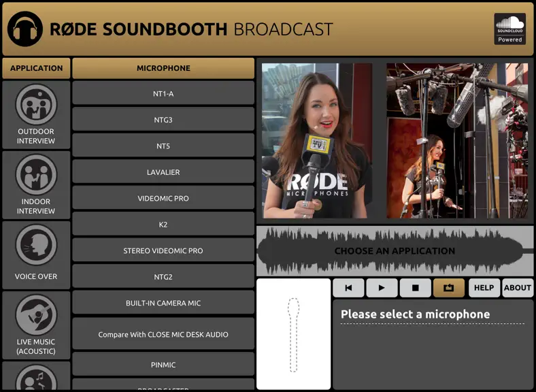Select the NTG3 microphone
This screenshot has width=536, height=392.
[x=163, y=119]
